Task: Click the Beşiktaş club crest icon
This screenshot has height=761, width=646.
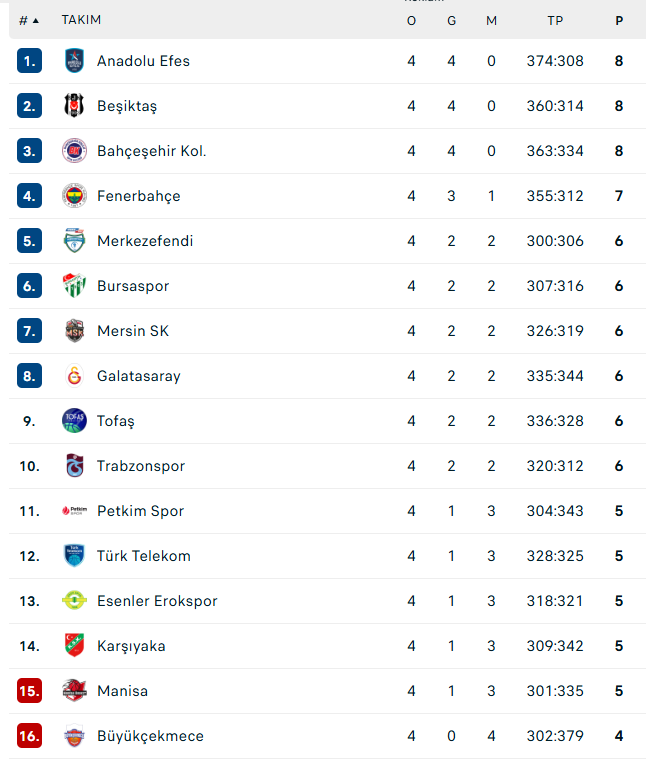Action: point(75,106)
